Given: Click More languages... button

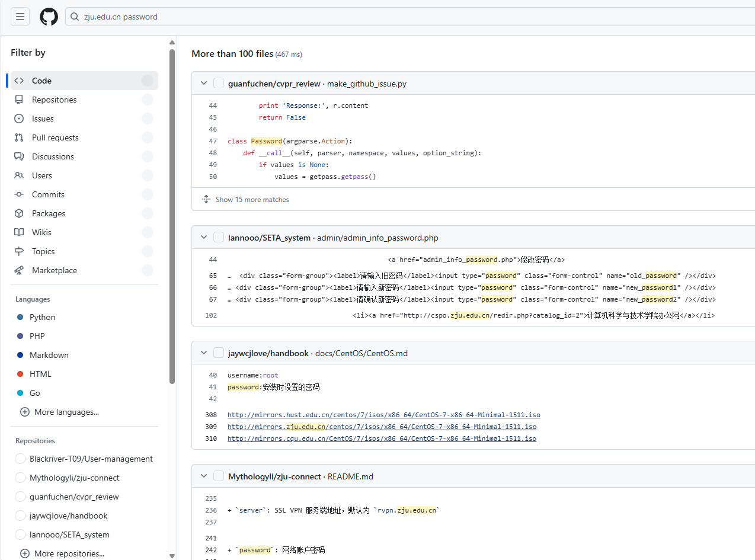Looking at the screenshot, I should click(66, 412).
